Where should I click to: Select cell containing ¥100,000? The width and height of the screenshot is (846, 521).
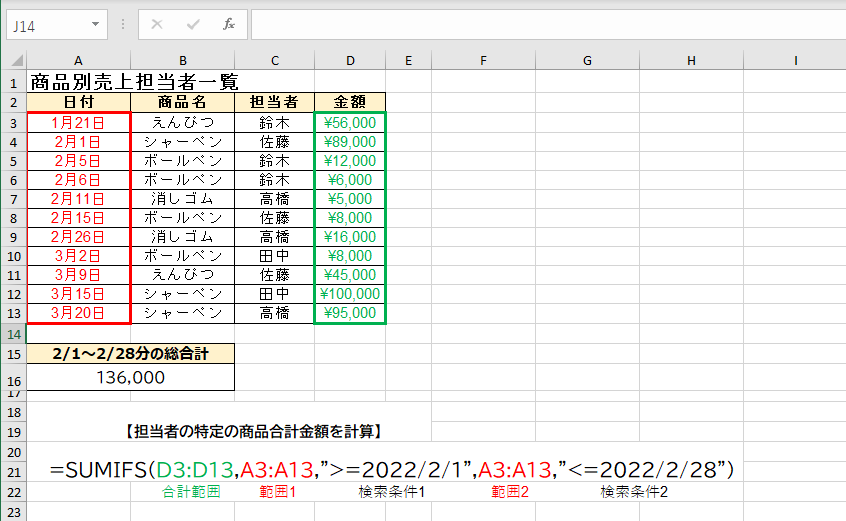point(350,294)
